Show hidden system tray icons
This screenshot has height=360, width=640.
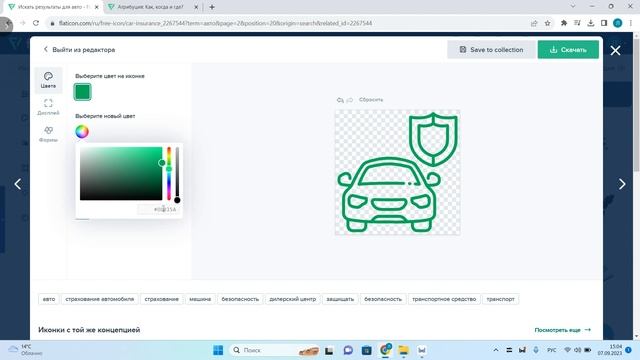coord(496,350)
